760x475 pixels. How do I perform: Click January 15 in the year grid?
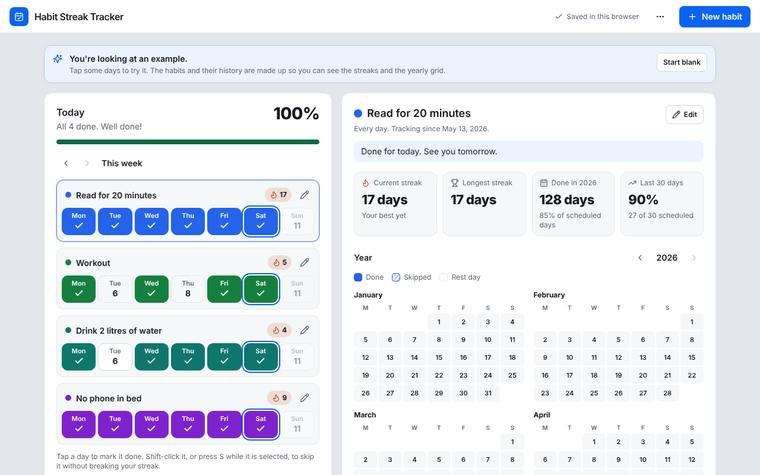(439, 357)
